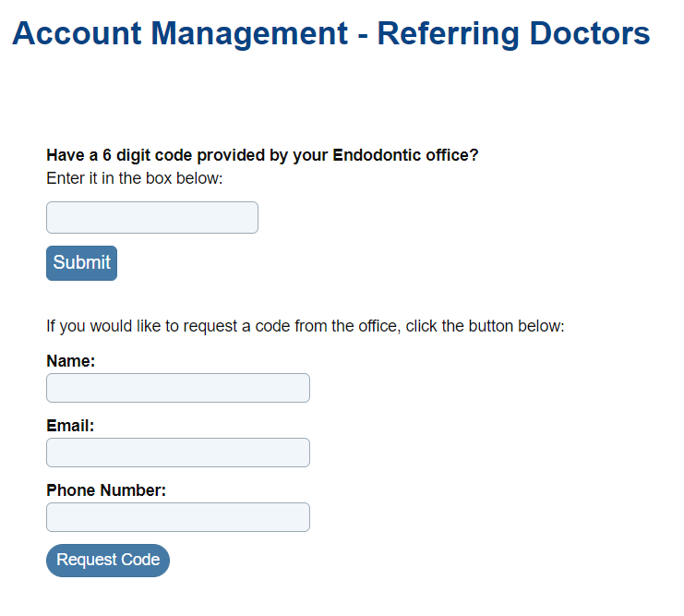Click the Name: label

[71, 361]
